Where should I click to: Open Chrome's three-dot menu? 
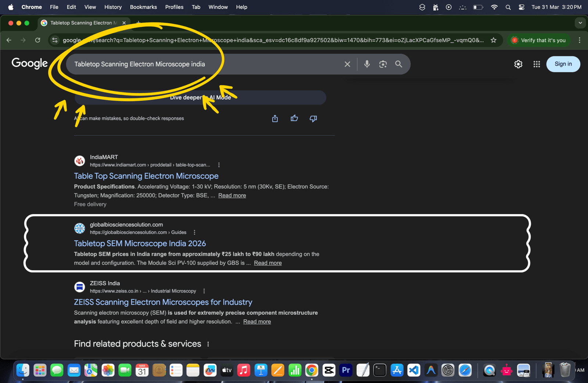point(580,40)
